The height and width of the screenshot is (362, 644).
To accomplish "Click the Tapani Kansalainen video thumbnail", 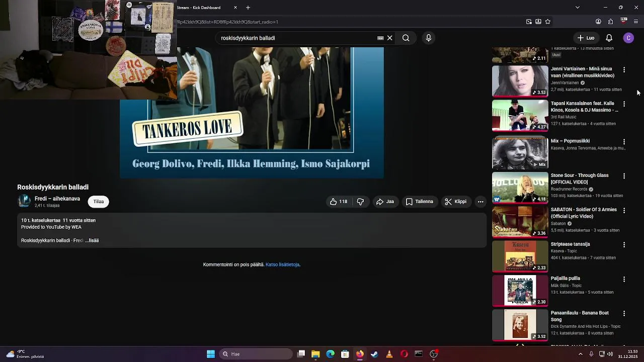I will click(520, 115).
